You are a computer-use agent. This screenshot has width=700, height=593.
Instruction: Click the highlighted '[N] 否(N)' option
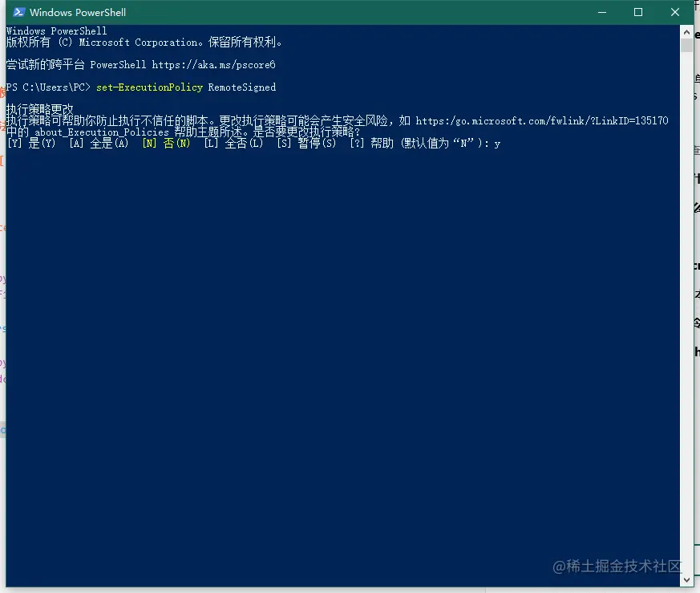[x=166, y=144]
